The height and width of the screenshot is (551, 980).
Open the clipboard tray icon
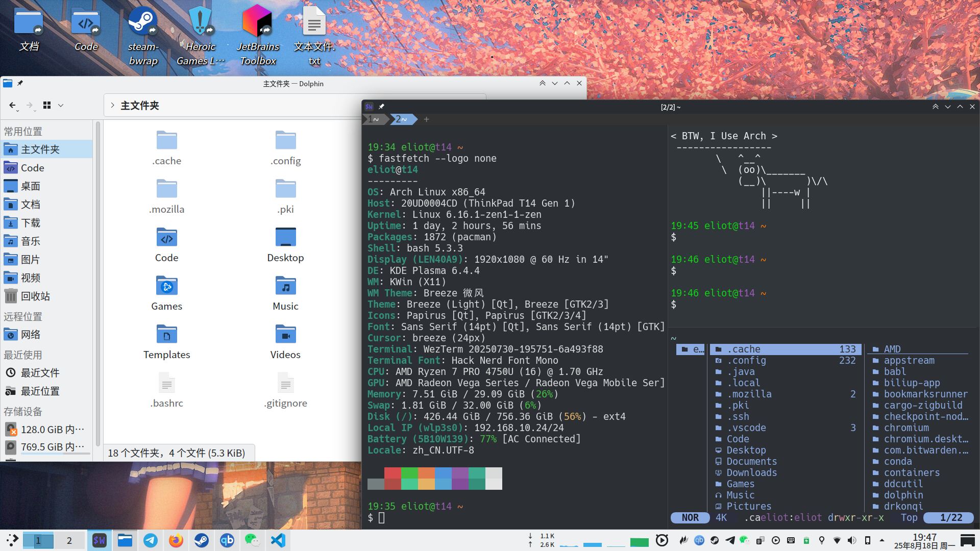(x=760, y=540)
